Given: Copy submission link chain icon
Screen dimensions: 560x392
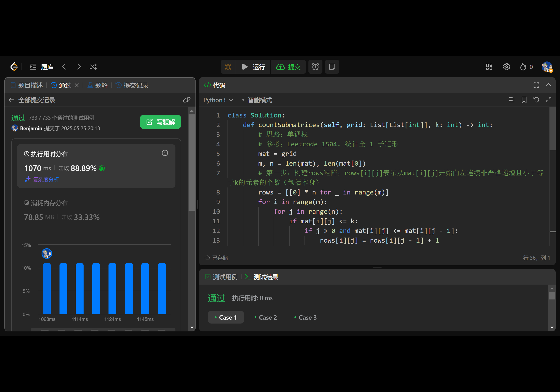Looking at the screenshot, I should pyautogui.click(x=187, y=100).
